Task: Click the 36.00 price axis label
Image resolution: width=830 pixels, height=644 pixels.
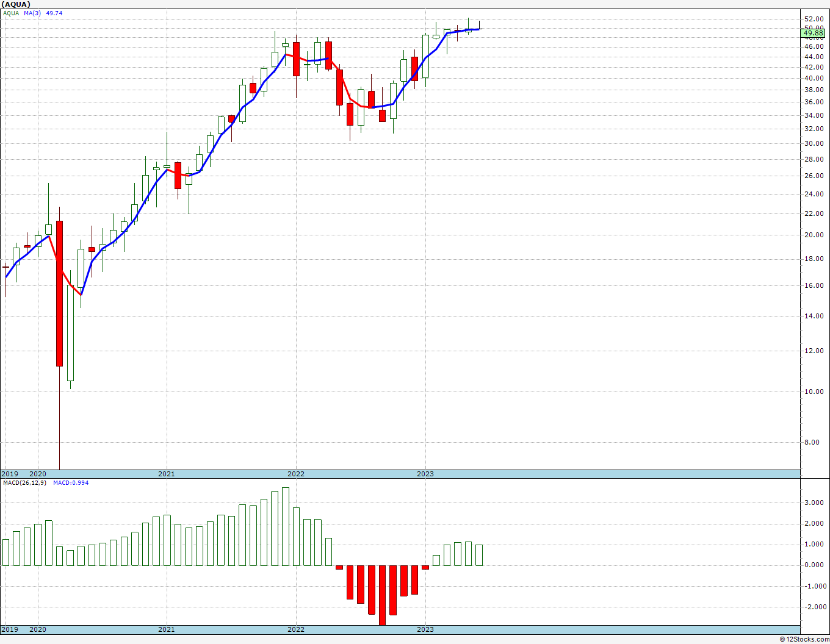Action: coord(814,102)
